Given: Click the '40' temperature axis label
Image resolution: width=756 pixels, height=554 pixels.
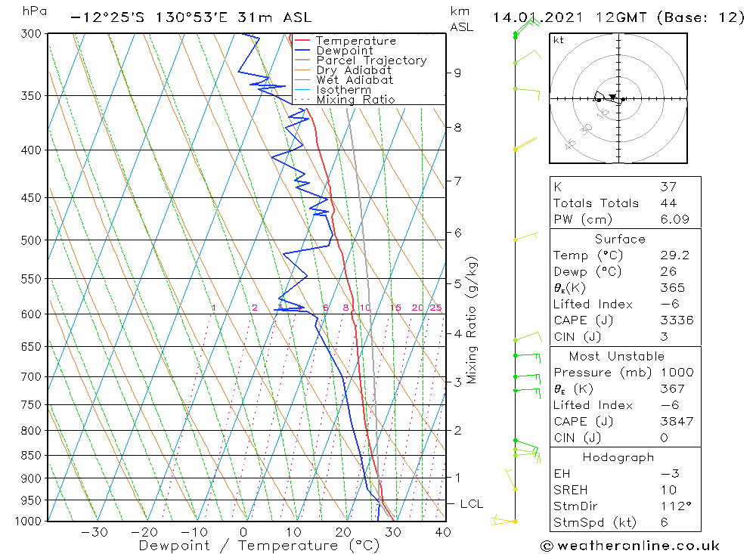Looking at the screenshot, I should click(442, 532).
